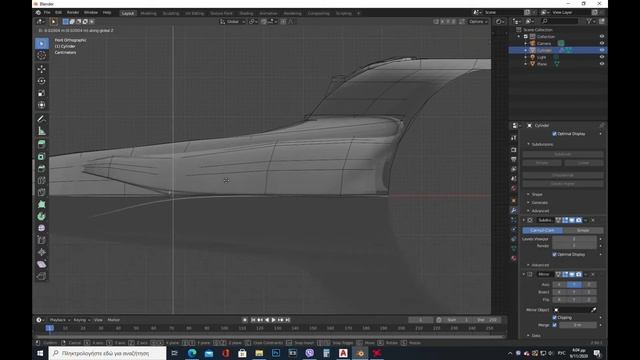Open Object properties tab
The image size is (640, 360).
click(513, 200)
